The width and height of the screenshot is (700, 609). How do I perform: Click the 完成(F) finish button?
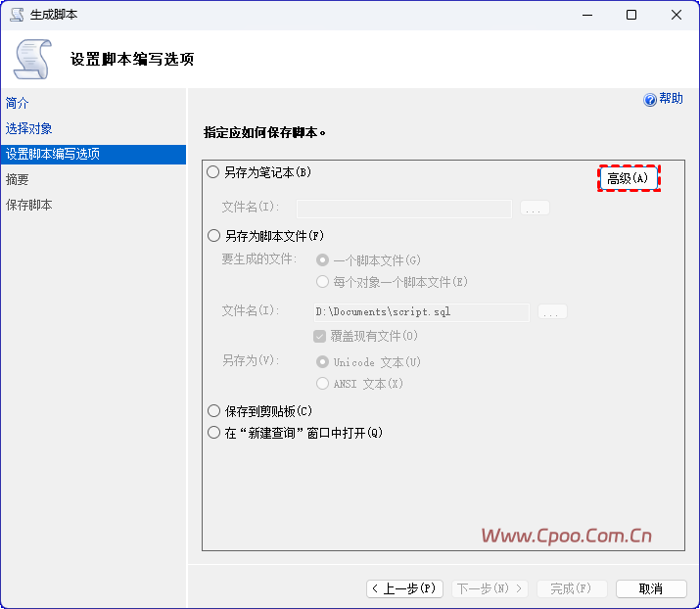572,588
